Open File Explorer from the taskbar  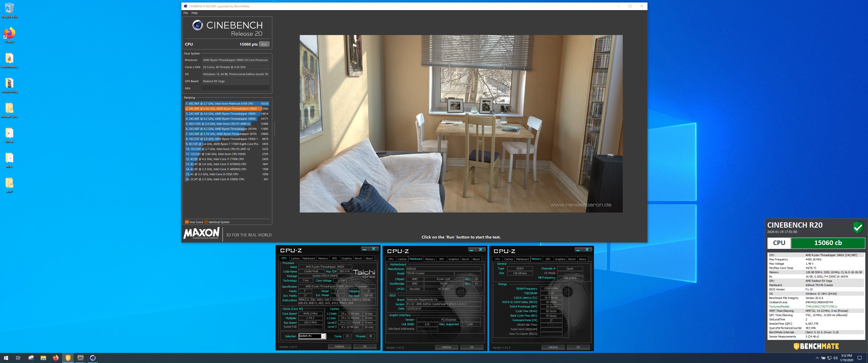pyautogui.click(x=43, y=358)
